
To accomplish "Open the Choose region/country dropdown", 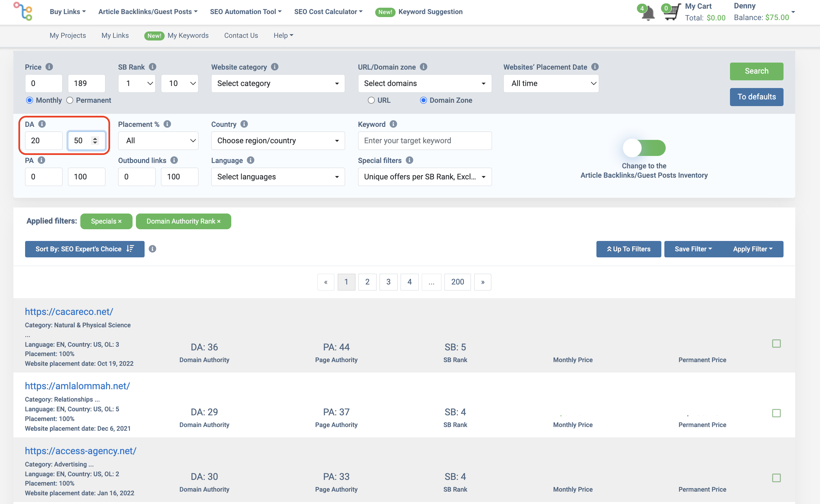I will click(x=278, y=141).
